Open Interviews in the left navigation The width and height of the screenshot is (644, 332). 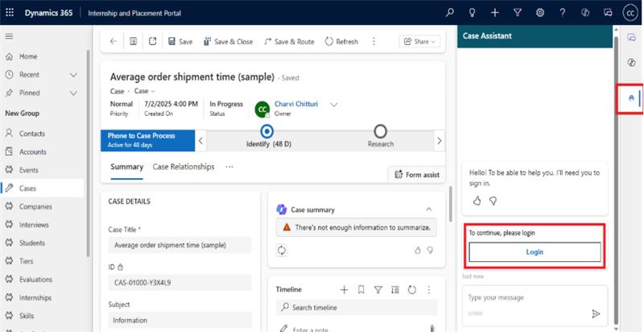coord(34,225)
